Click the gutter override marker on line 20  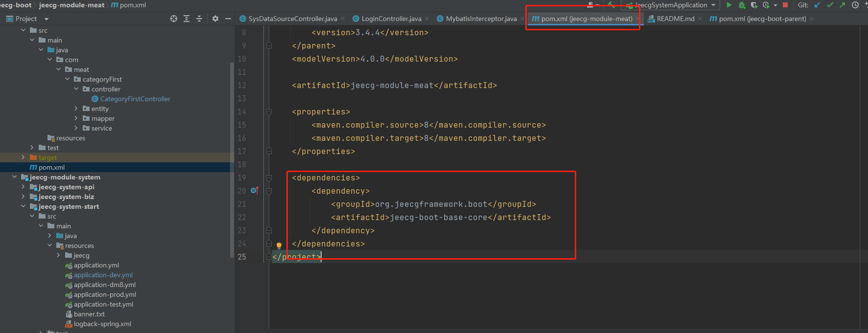pyautogui.click(x=254, y=191)
